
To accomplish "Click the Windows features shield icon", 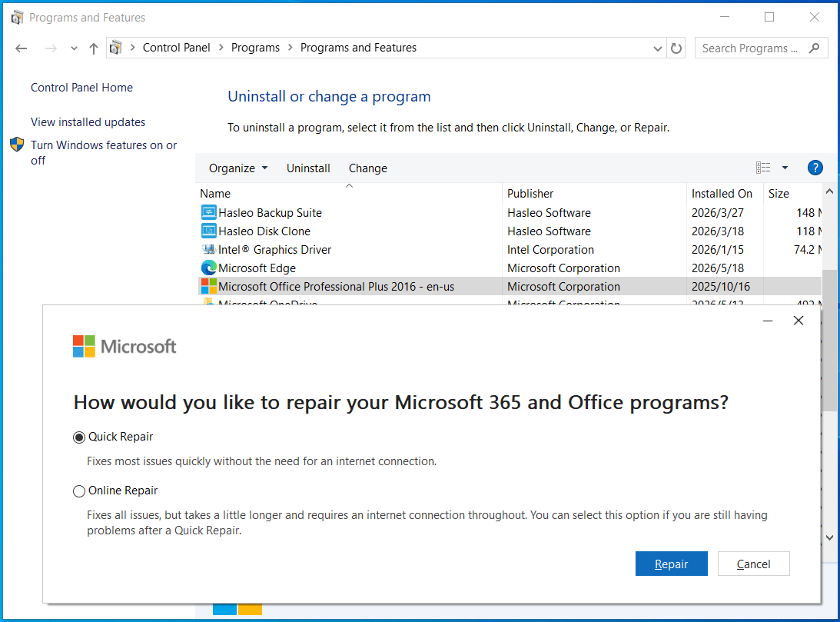I will pos(17,145).
